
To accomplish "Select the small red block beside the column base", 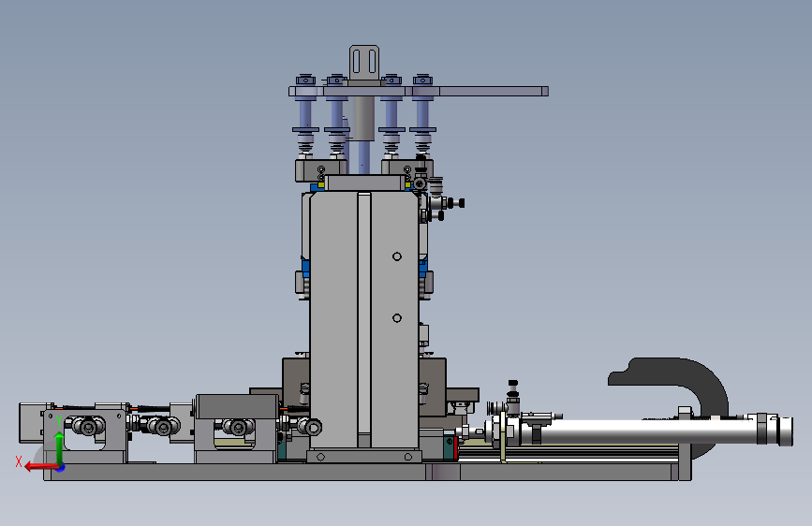I will (455, 447).
